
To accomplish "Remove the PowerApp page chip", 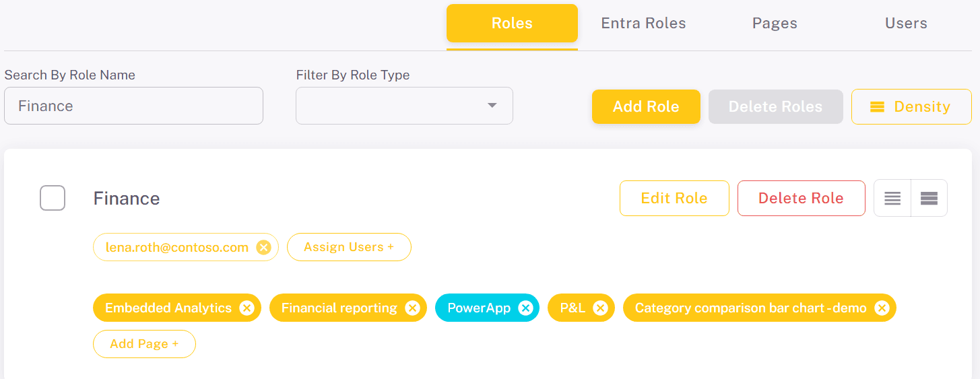I will [525, 308].
